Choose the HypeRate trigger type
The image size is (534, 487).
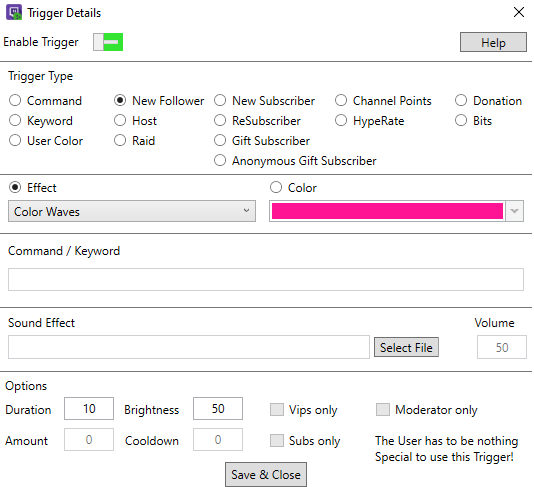tap(341, 120)
